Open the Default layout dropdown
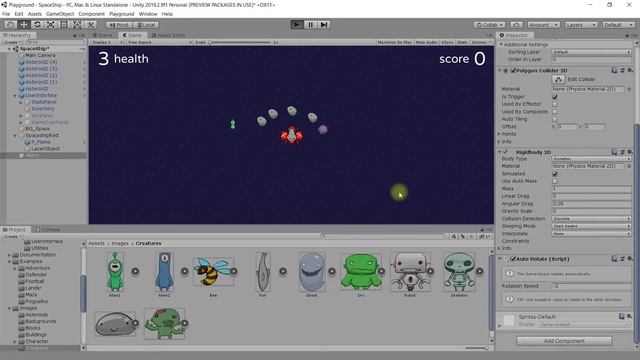The height and width of the screenshot is (360, 640). click(618, 25)
